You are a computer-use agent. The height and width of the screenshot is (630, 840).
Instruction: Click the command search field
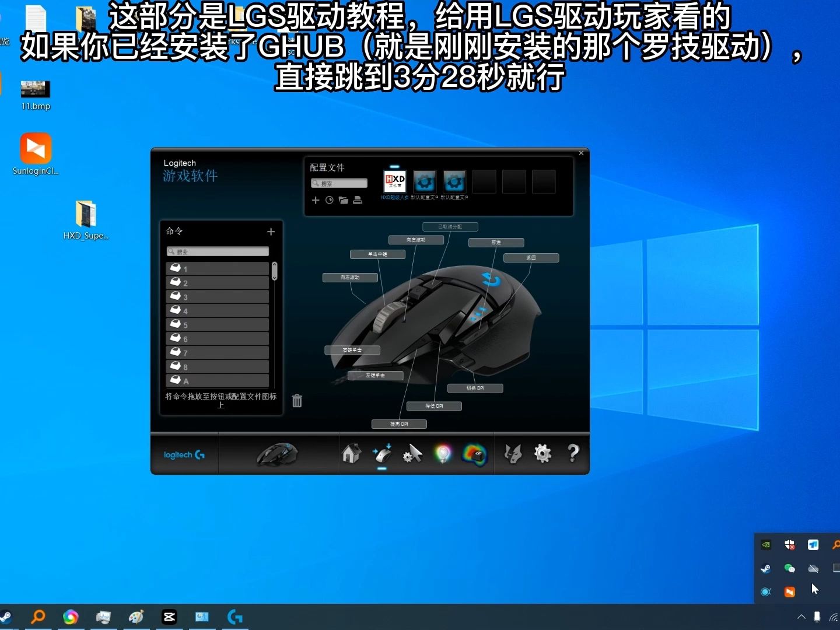point(218,251)
